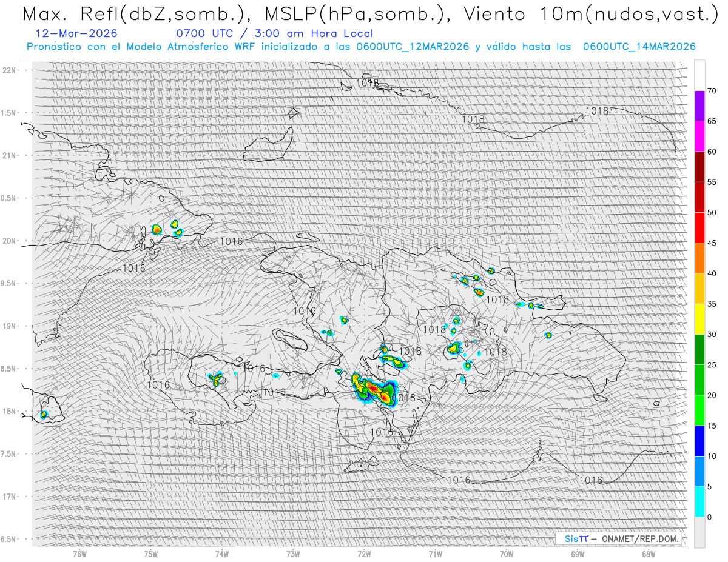Pick the yellow 30-35 dBZ legend swatch

(x=699, y=319)
